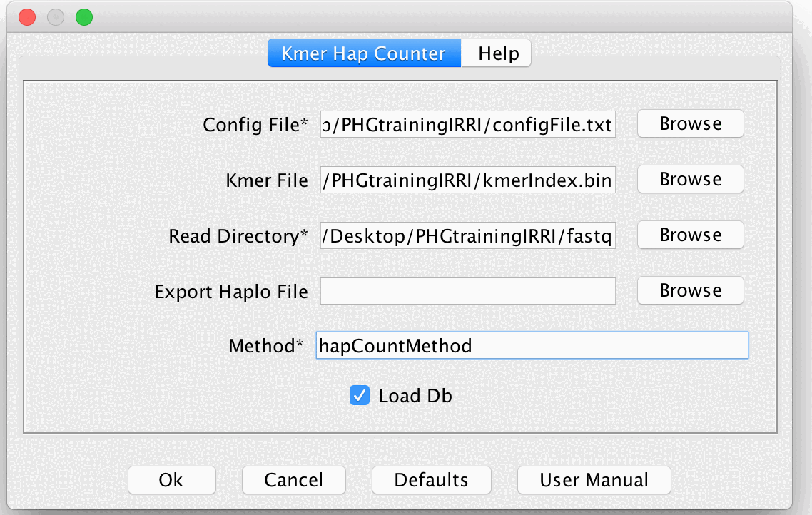Cancel the Kmer Hap Counter dialog
The height and width of the screenshot is (515, 812).
(x=293, y=479)
